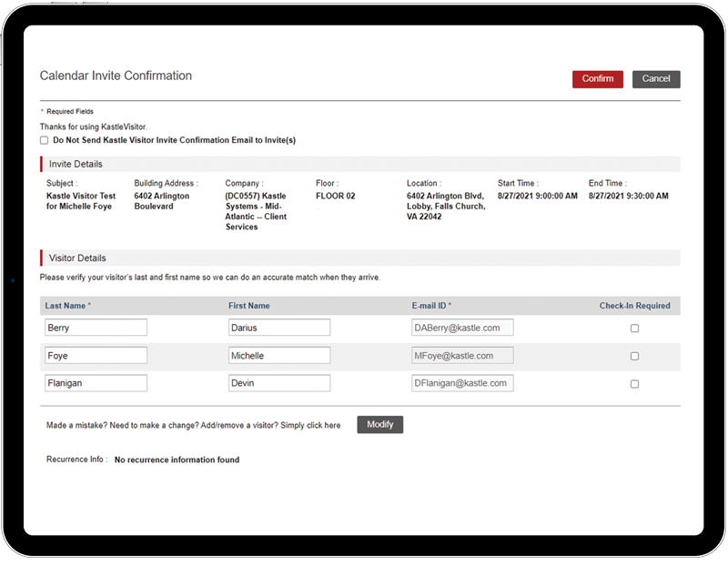Click the Invite Details section heading
The width and height of the screenshot is (728, 566).
76,164
